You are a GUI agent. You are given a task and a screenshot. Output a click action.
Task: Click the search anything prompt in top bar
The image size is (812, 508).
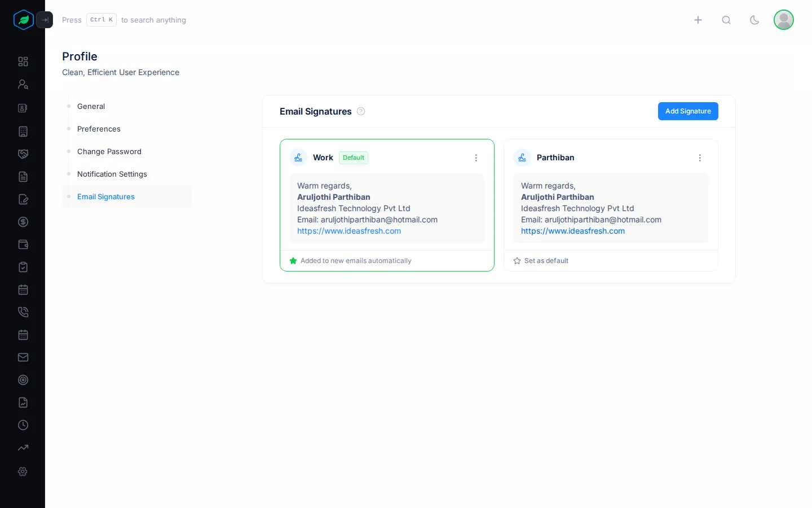coord(153,20)
